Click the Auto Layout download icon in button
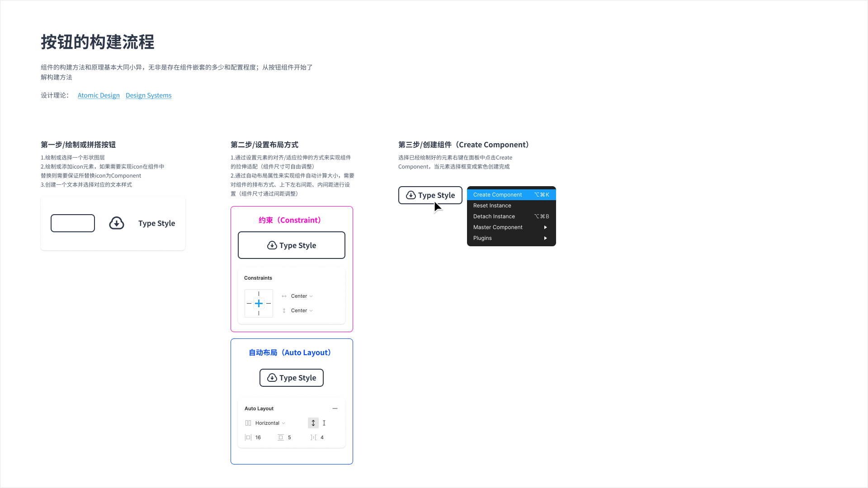868x488 pixels. (272, 377)
